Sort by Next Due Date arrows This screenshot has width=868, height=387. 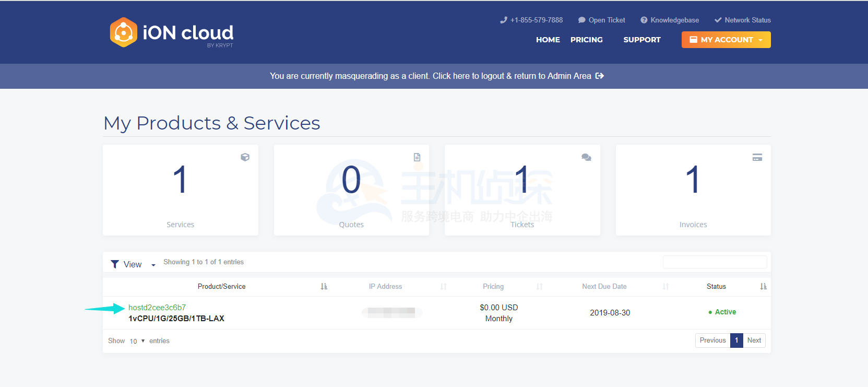(x=665, y=286)
